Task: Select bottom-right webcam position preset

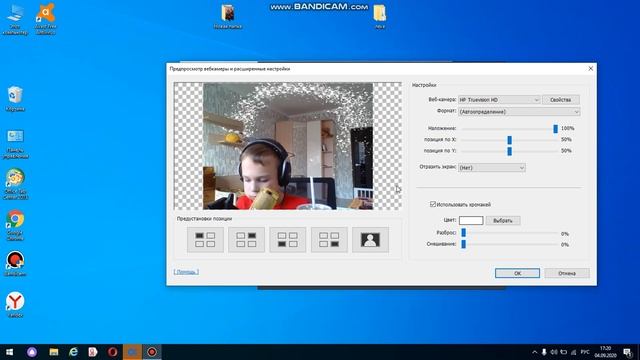Action: [329, 240]
